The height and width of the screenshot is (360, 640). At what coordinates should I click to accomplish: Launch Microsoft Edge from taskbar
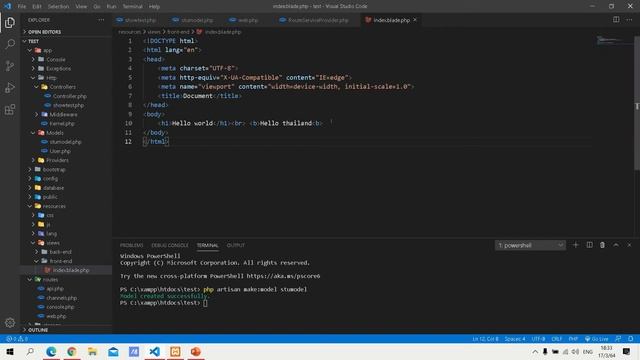pyautogui.click(x=51, y=351)
